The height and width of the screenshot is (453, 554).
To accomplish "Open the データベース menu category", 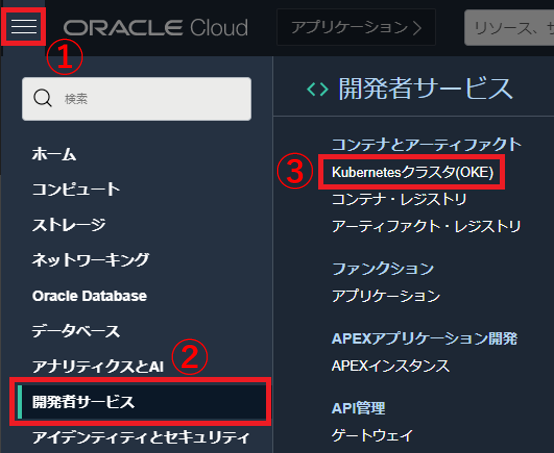I will [x=76, y=331].
